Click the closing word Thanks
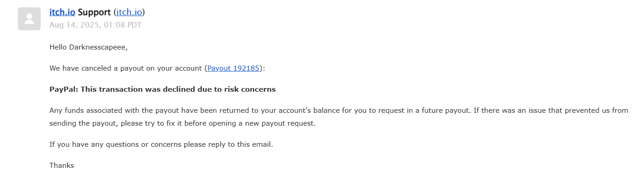The width and height of the screenshot is (644, 183). click(x=62, y=166)
